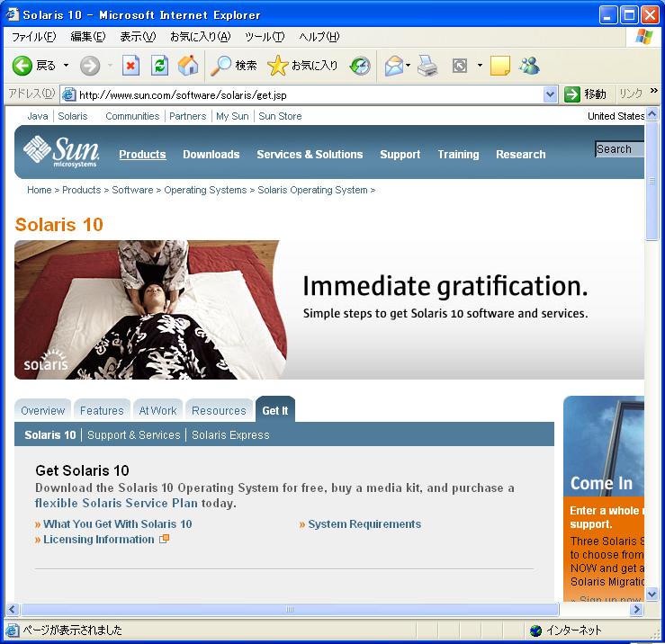Open the 編集(E) menu
This screenshot has width=665, height=644.
point(88,37)
